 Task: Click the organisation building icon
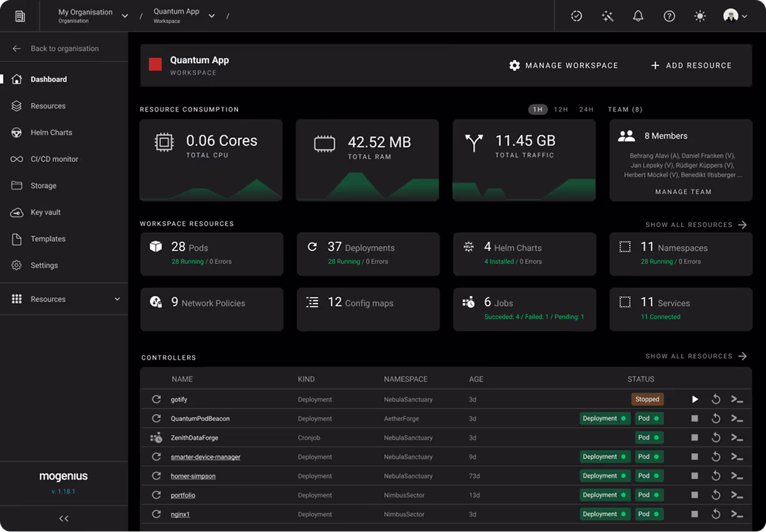20,17
